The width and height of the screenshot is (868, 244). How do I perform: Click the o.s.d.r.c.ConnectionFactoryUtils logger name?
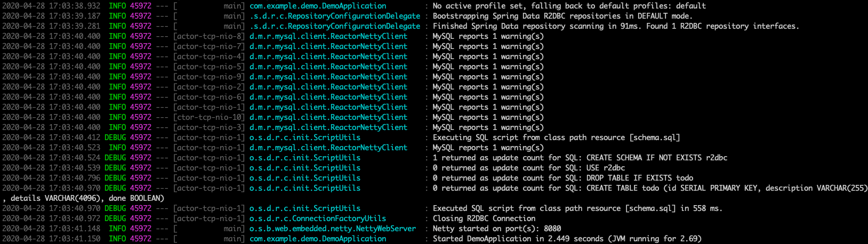[318, 218]
